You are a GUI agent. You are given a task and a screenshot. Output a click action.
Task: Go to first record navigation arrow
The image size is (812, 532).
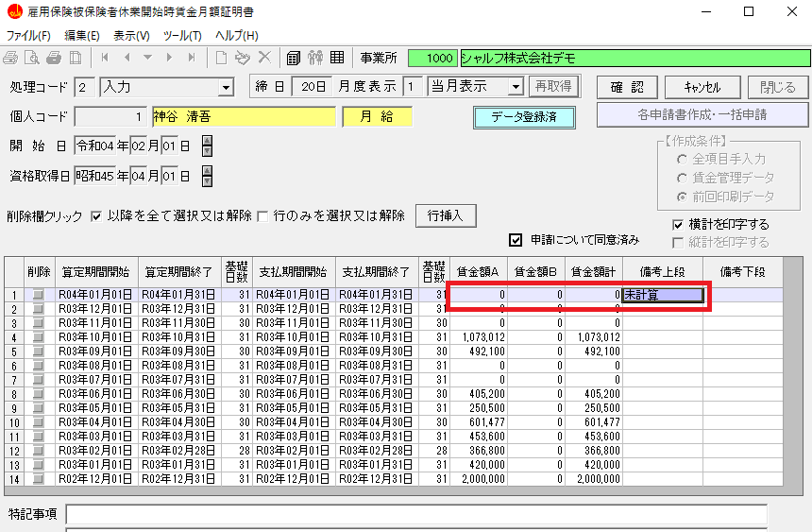tap(106, 58)
